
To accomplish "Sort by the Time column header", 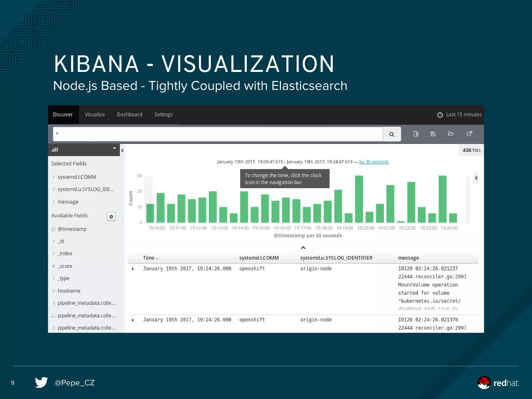I will (x=149, y=258).
